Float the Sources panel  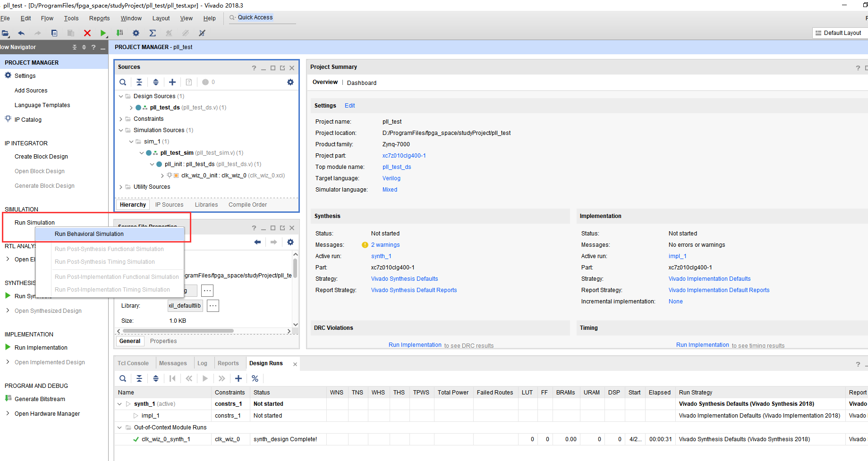click(282, 68)
